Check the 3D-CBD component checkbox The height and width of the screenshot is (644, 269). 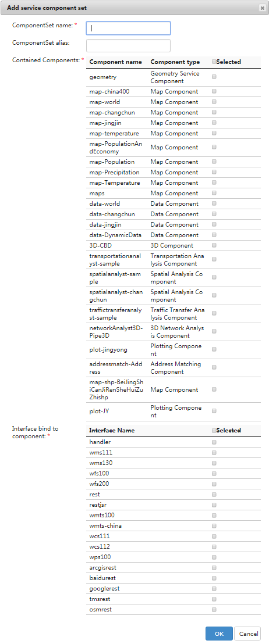214,245
